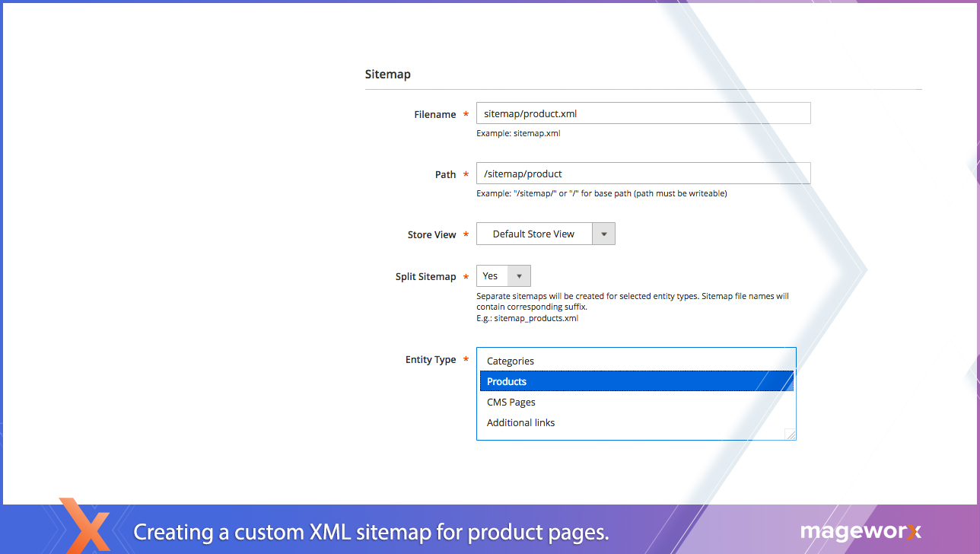Click the Path field label
The image size is (980, 554).
pos(445,174)
